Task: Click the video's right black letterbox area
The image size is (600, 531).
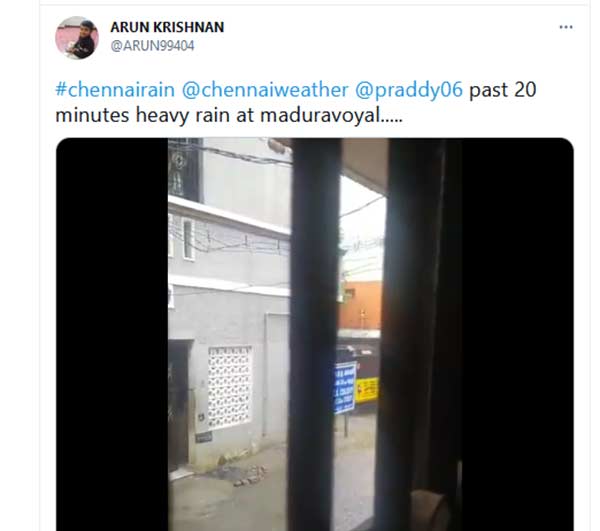Action: click(x=517, y=334)
